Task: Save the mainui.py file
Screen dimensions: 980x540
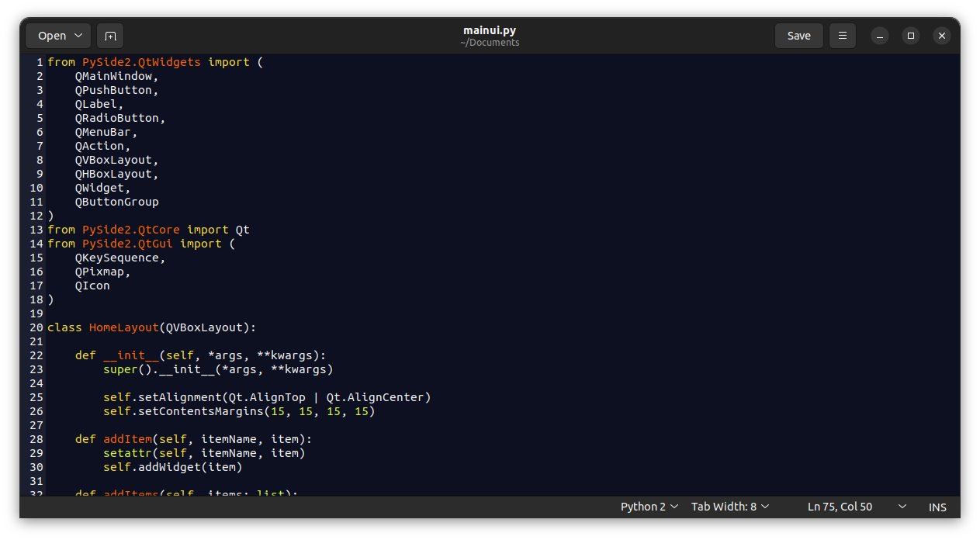Action: (798, 36)
